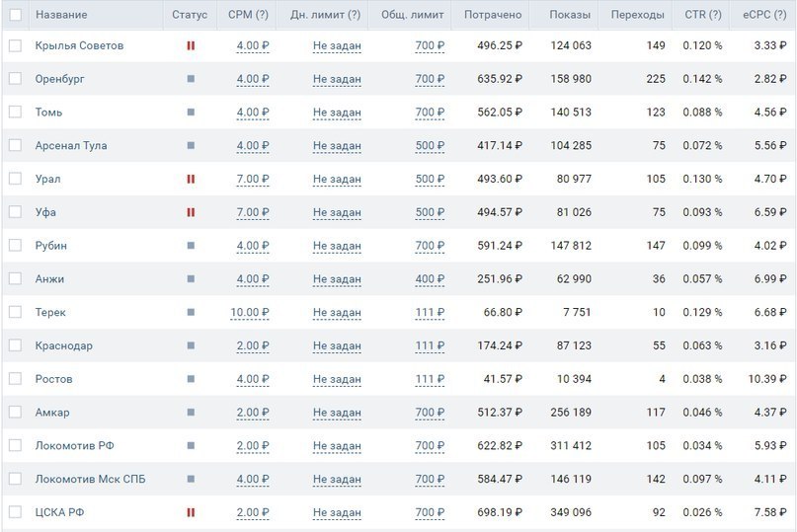Edit the 10.00 ₽ CPM for Терек
The image size is (797, 532).
point(250,313)
